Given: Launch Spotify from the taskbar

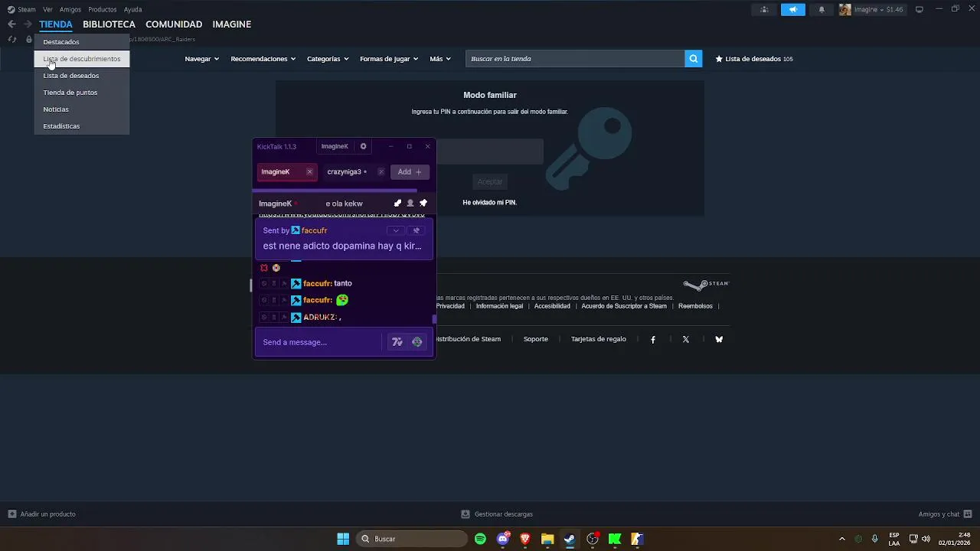Looking at the screenshot, I should (480, 539).
